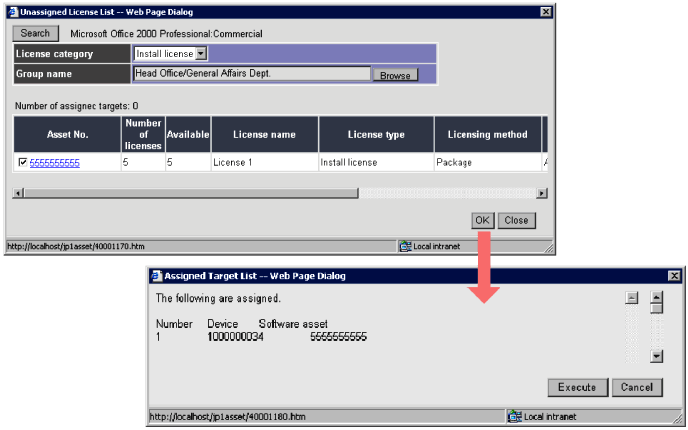The image size is (688, 430).
Task: Click the Assigned Target List title icon
Action: [x=157, y=276]
